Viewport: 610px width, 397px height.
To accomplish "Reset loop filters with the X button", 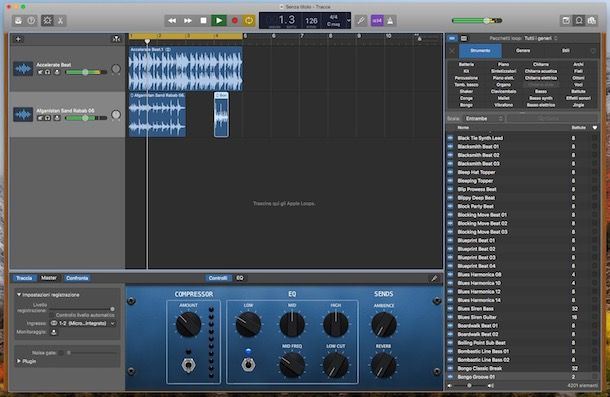I will pos(452,51).
